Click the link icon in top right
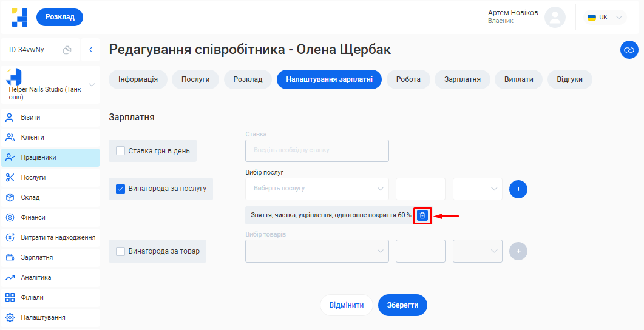The image size is (644, 330). point(629,50)
